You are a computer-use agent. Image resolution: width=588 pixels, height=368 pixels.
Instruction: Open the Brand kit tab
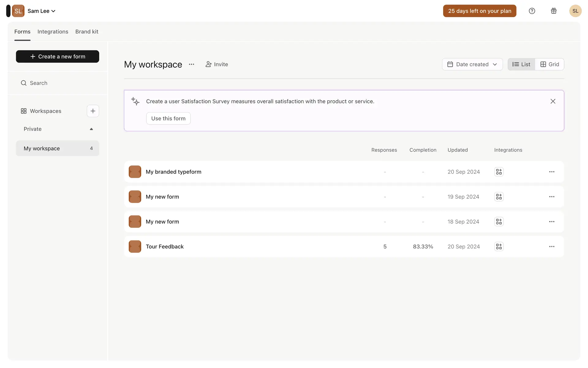click(87, 32)
